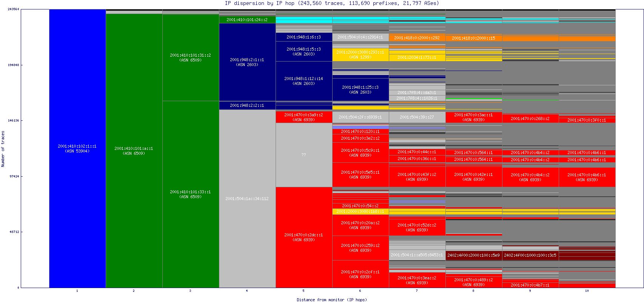Click the 2001:470:0:43f::2 block
644x302 pixels.
[417, 177]
